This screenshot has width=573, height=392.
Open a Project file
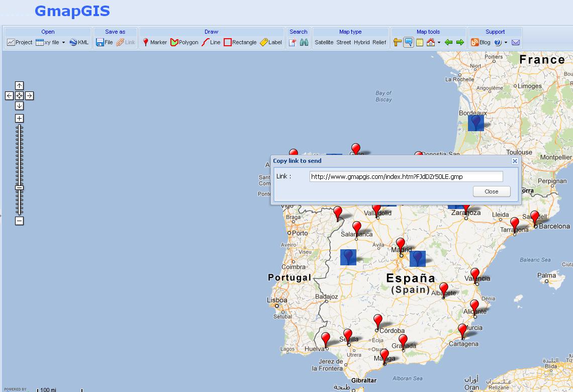coord(19,43)
